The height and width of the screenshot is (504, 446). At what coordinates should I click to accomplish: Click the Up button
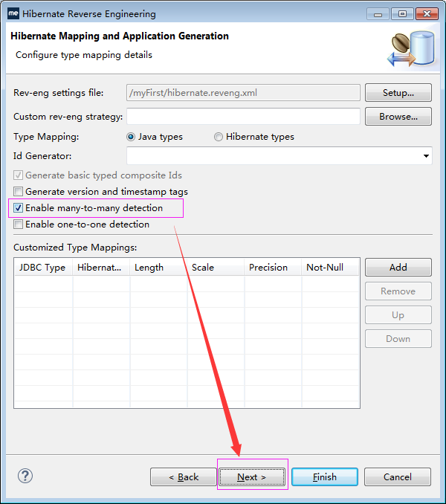point(398,314)
